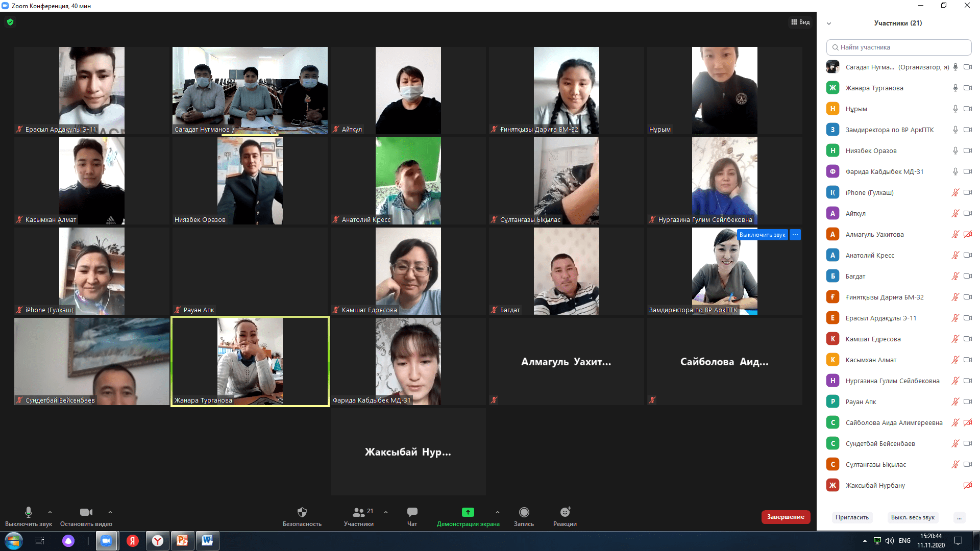Click the red Завершение button
This screenshot has height=551, width=980.
[x=786, y=517]
